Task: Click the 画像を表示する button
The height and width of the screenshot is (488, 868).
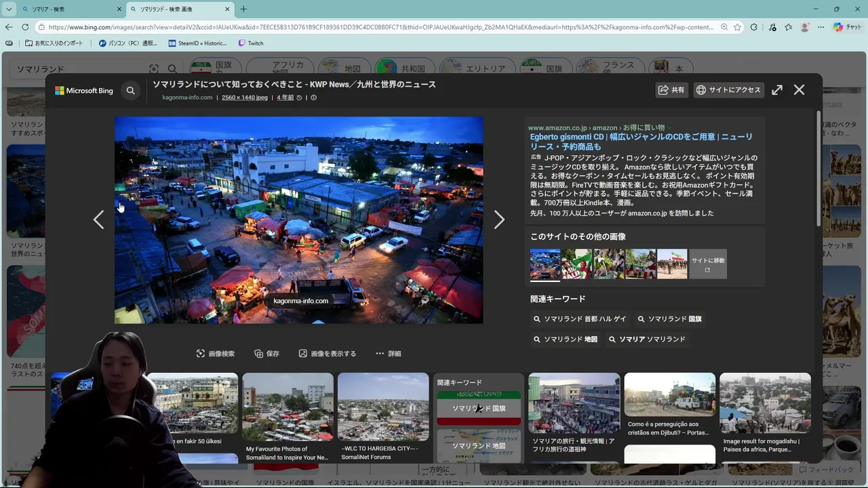Action: [x=327, y=353]
